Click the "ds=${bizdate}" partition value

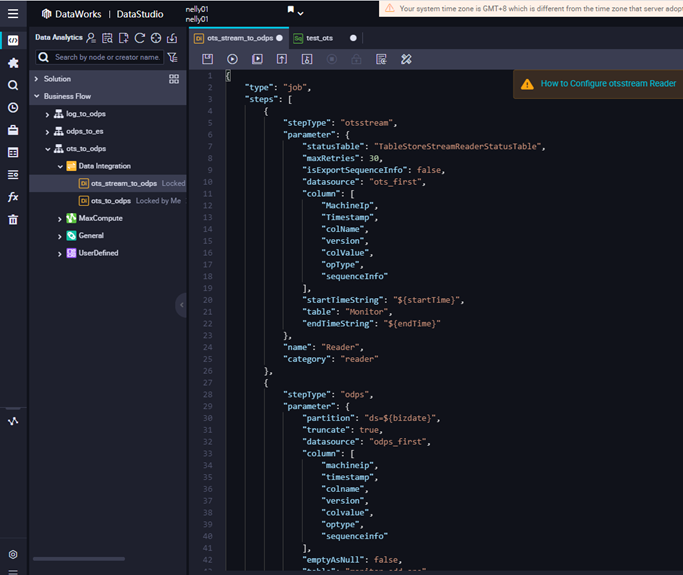click(402, 418)
